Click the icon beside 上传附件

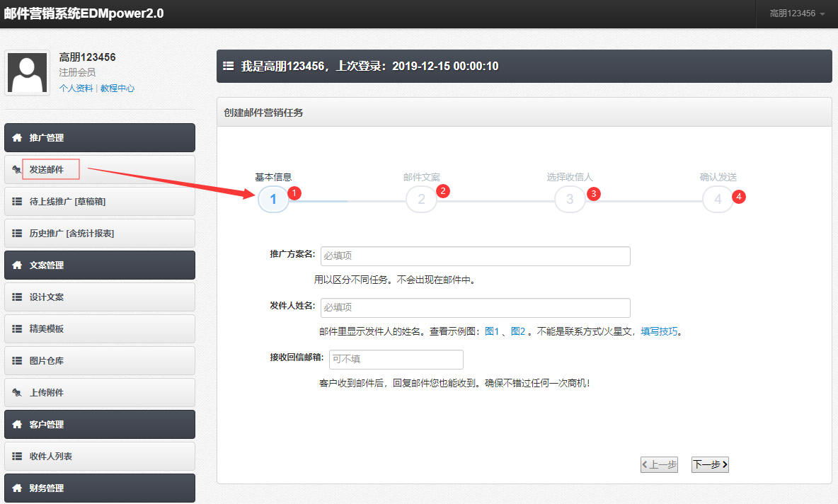tap(17, 392)
